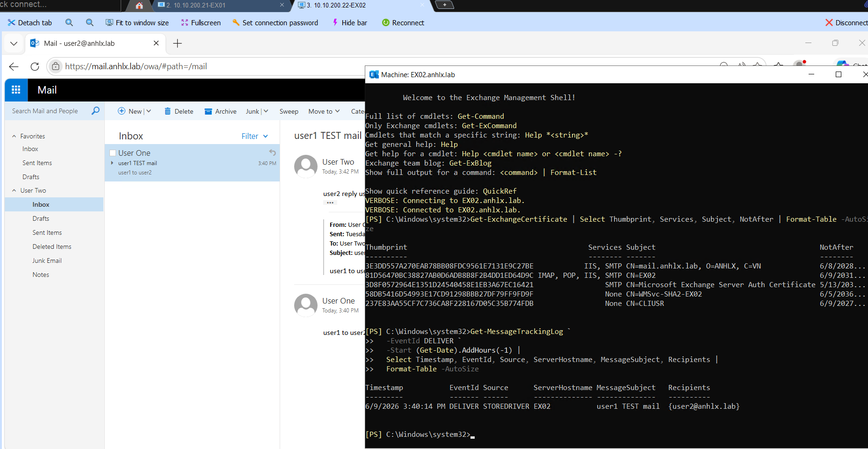Open the Move to dropdown
This screenshot has width=868, height=449.
tap(324, 111)
